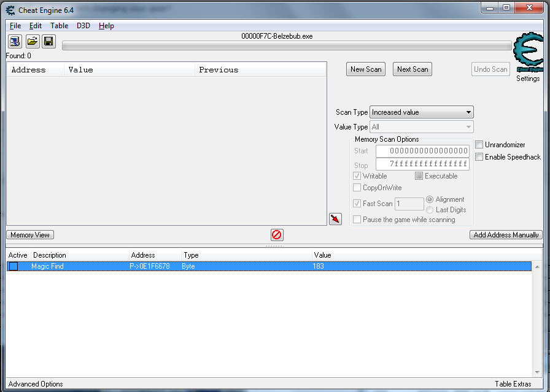Image resolution: width=550 pixels, height=392 pixels.
Task: Click the Fast Scan alignment value field
Action: point(409,204)
